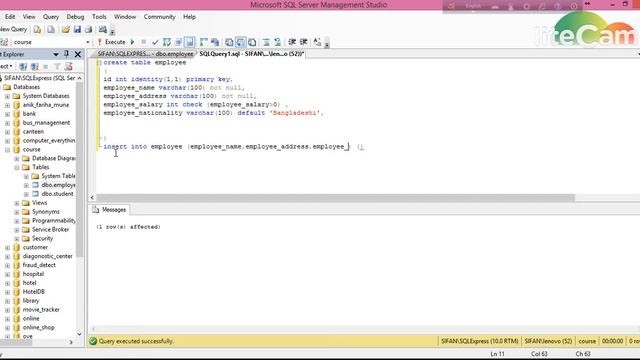The width and height of the screenshot is (640, 360).
Task: Click the Open File folder icon
Action: coord(65,29)
